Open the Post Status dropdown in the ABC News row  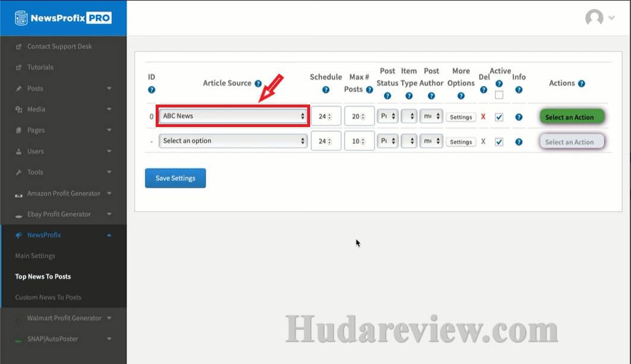(x=387, y=116)
